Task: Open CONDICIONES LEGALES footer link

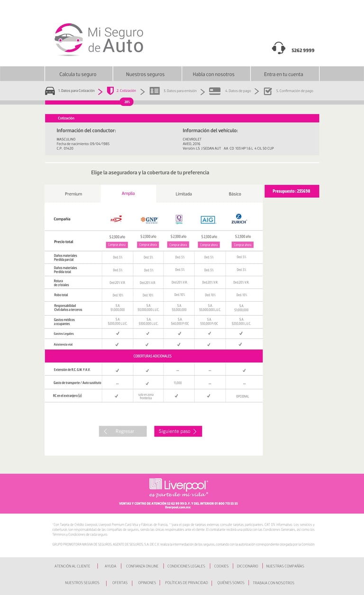Action: 186,566
